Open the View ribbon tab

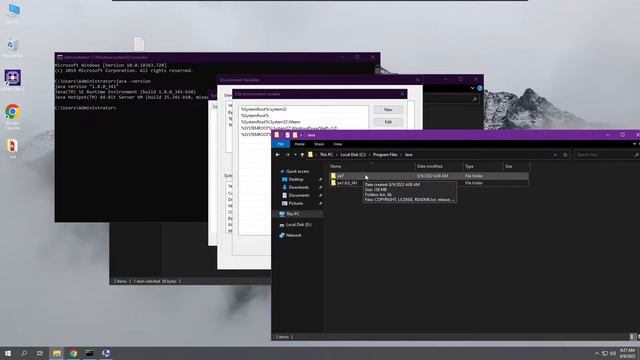pyautogui.click(x=338, y=144)
